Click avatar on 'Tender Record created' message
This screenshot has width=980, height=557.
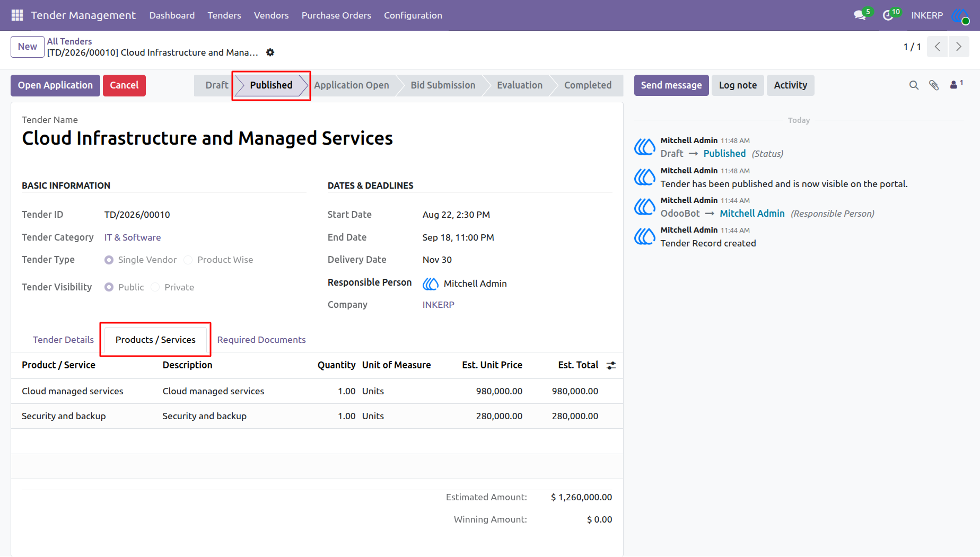pyautogui.click(x=645, y=236)
